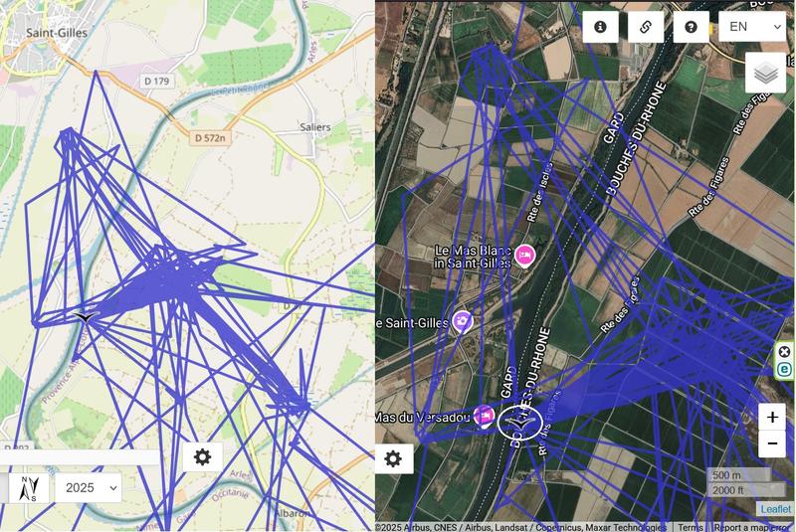Open the Leaflet attribution link

pos(776,509)
